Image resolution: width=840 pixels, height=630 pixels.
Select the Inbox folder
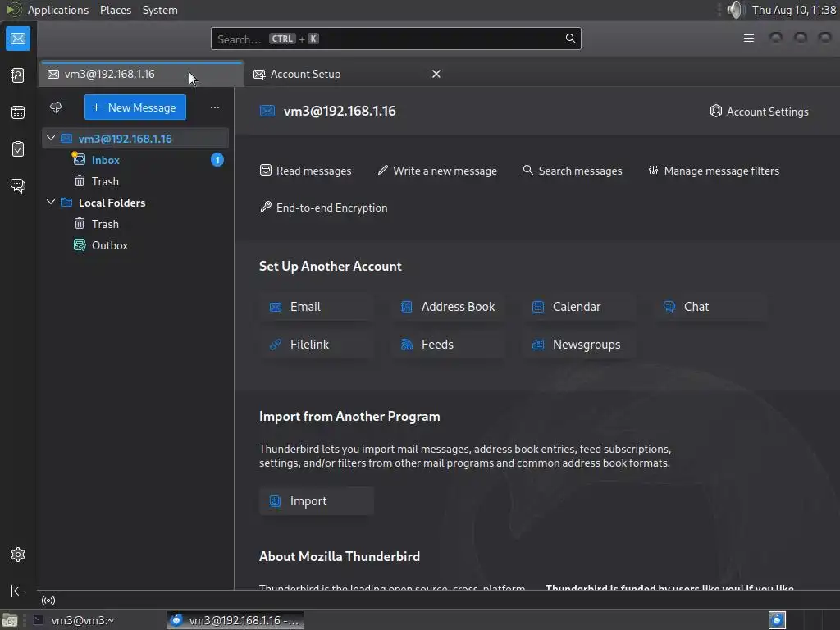(135, 160)
